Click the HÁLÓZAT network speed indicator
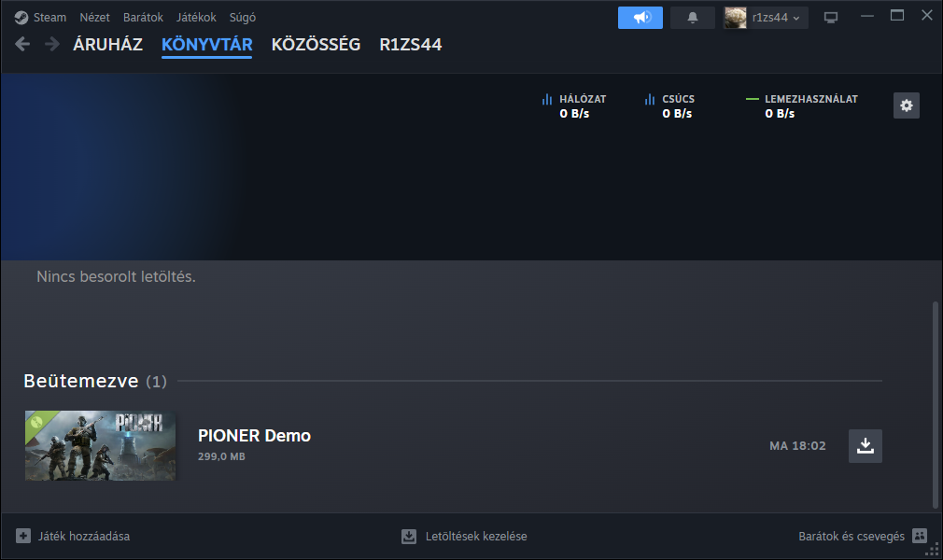 [574, 105]
